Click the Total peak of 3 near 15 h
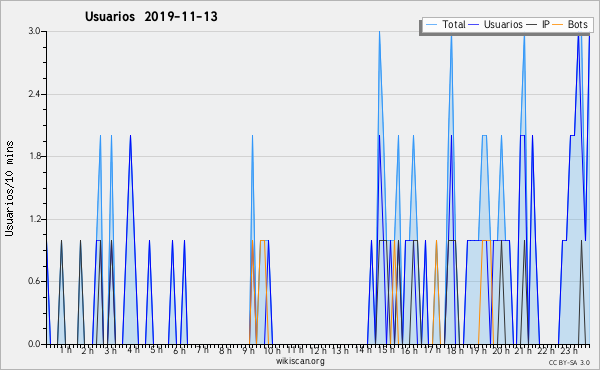Image resolution: width=600 pixels, height=370 pixels. (x=379, y=32)
